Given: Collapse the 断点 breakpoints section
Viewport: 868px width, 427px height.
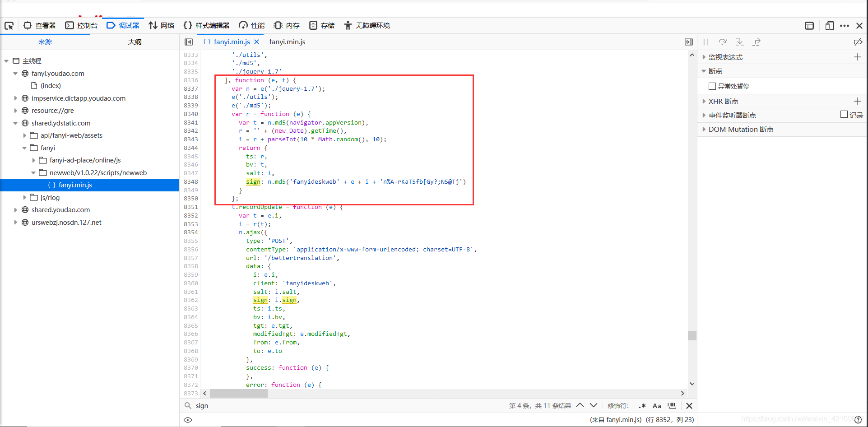Looking at the screenshot, I should [x=704, y=71].
